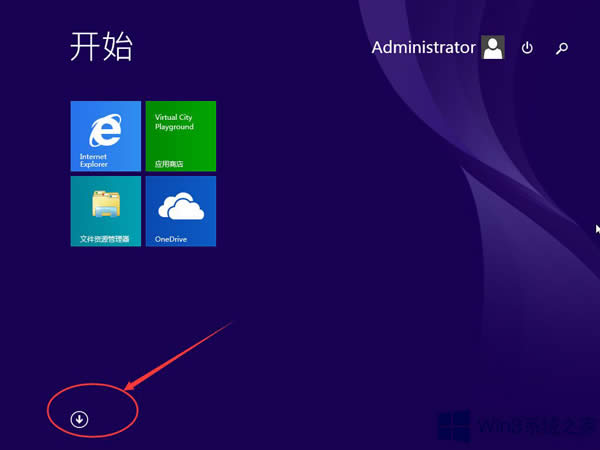Click the power options icon
The width and height of the screenshot is (600, 450).
(527, 48)
